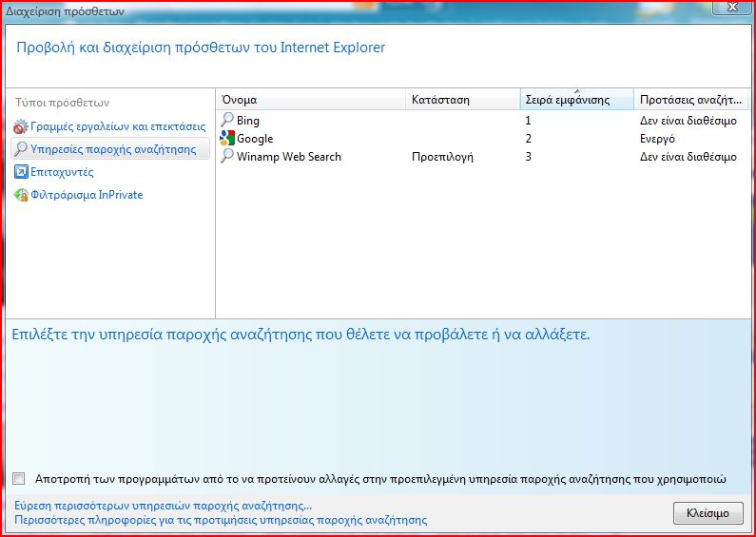The image size is (756, 537).
Task: Click the Winamp Web Search magnifier icon
Action: click(227, 156)
